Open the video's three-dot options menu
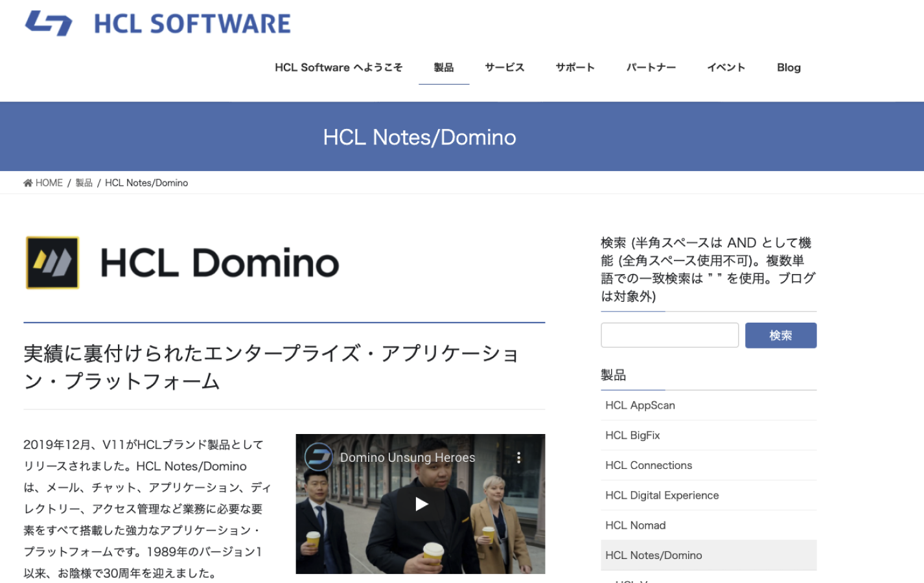Screen dimensions: 924x583 click(x=518, y=457)
